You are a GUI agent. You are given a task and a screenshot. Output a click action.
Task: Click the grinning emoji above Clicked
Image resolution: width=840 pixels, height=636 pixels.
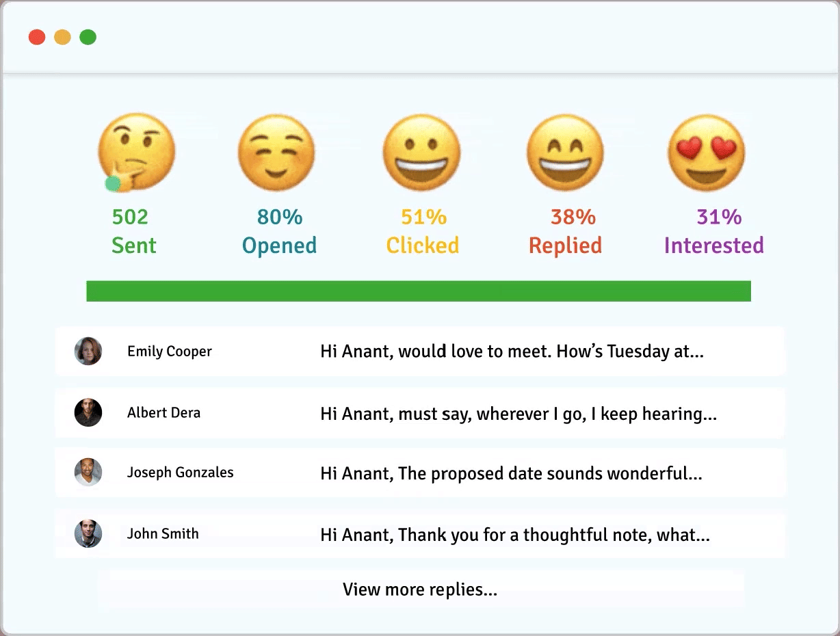pyautogui.click(x=421, y=153)
